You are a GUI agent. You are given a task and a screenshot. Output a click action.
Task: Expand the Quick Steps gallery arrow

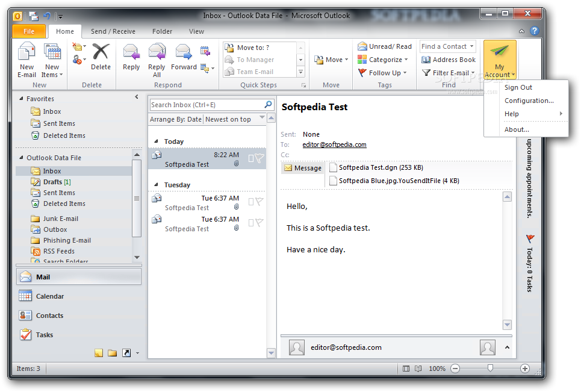[301, 72]
